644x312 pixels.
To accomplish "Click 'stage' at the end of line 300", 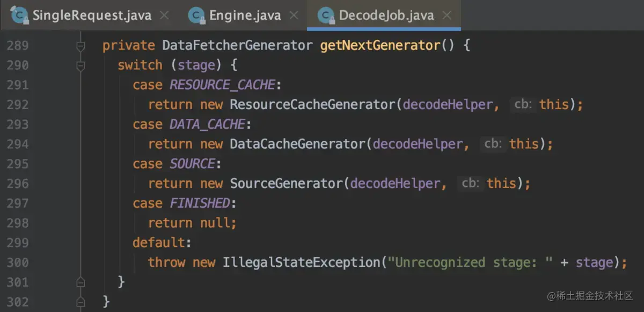I will pos(595,263).
